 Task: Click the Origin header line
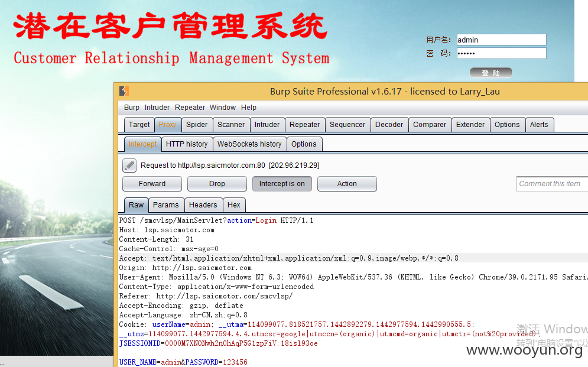(x=185, y=268)
